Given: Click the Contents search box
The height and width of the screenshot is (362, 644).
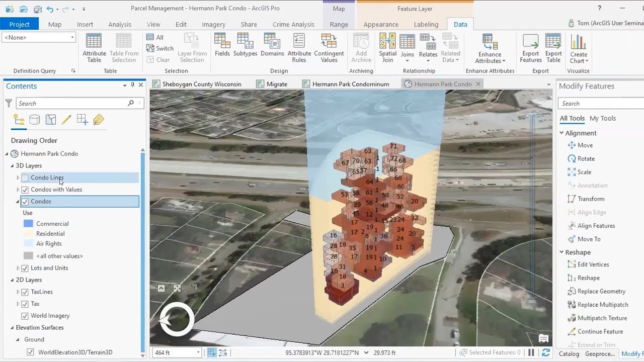Looking at the screenshot, I should click(80, 104).
